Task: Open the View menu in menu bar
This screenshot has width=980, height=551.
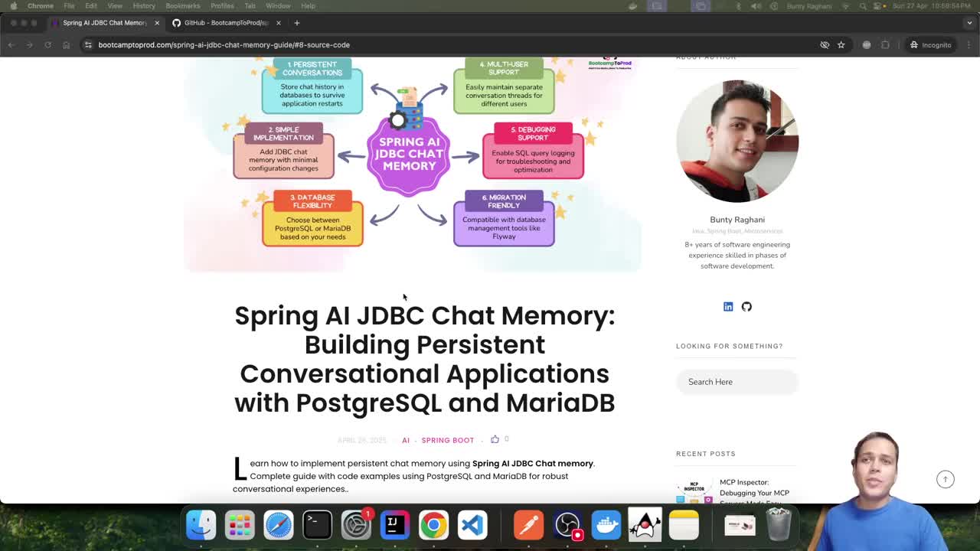Action: (115, 6)
